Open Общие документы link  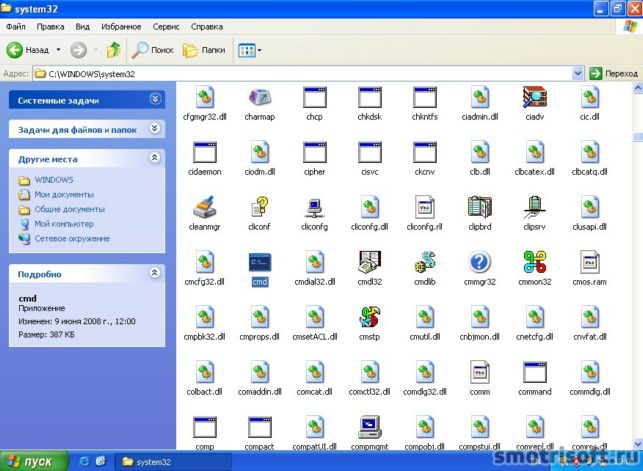(69, 209)
